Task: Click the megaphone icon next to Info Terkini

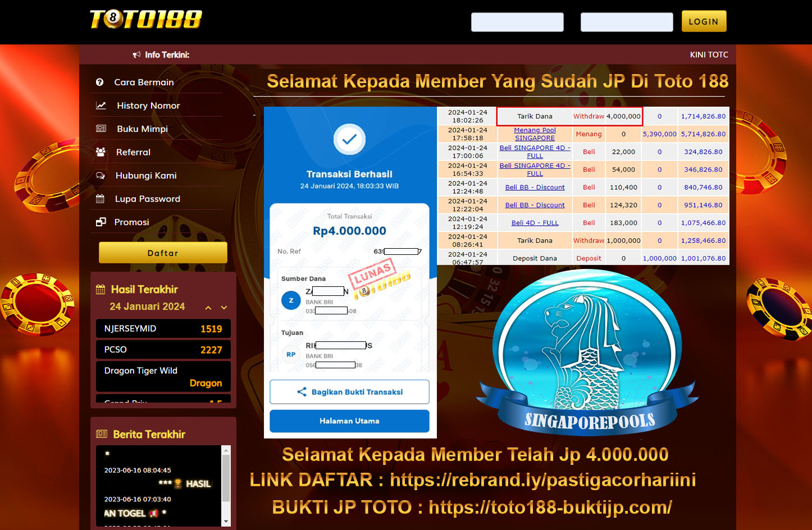Action: click(x=136, y=54)
